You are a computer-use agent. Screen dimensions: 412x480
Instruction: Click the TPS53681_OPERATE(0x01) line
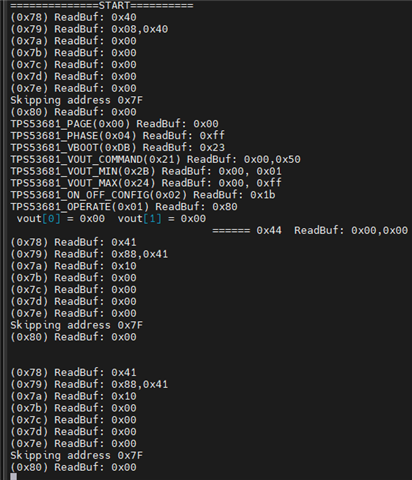point(124,207)
